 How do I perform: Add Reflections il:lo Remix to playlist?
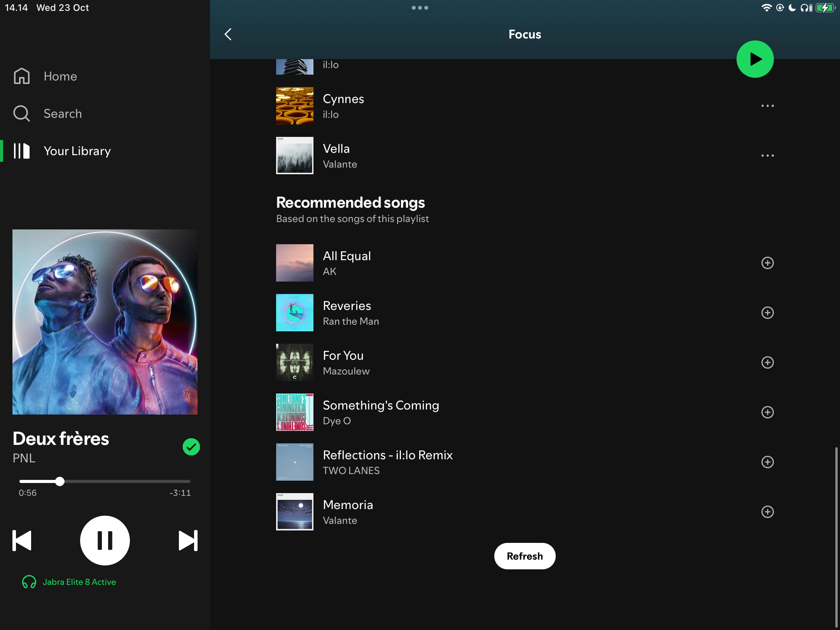[x=766, y=461]
